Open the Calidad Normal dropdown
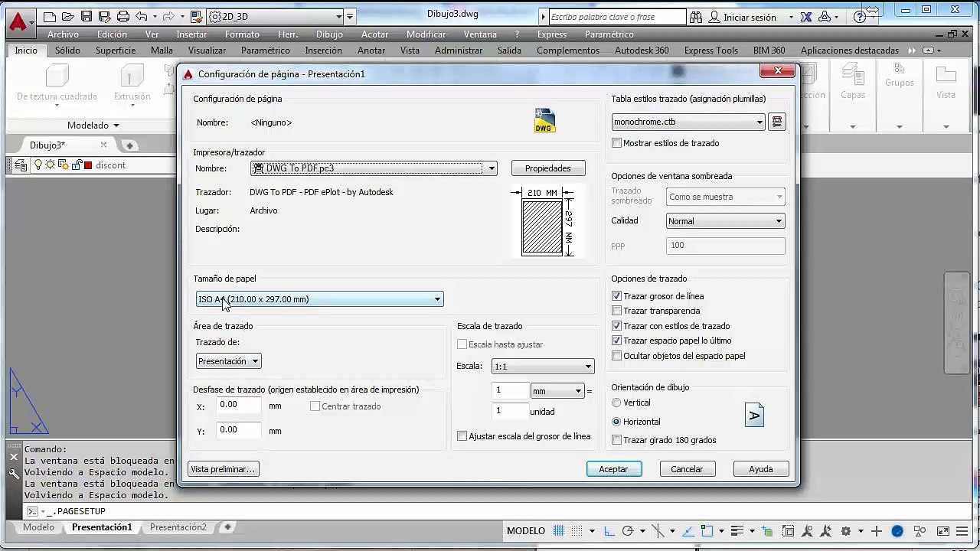Viewport: 980px width, 551px height. point(725,221)
